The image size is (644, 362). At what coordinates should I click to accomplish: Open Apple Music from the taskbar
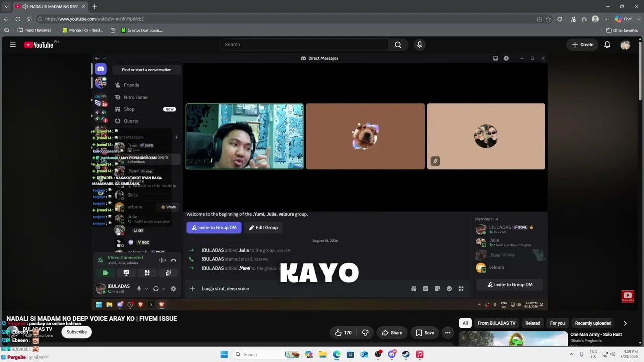[x=420, y=354]
